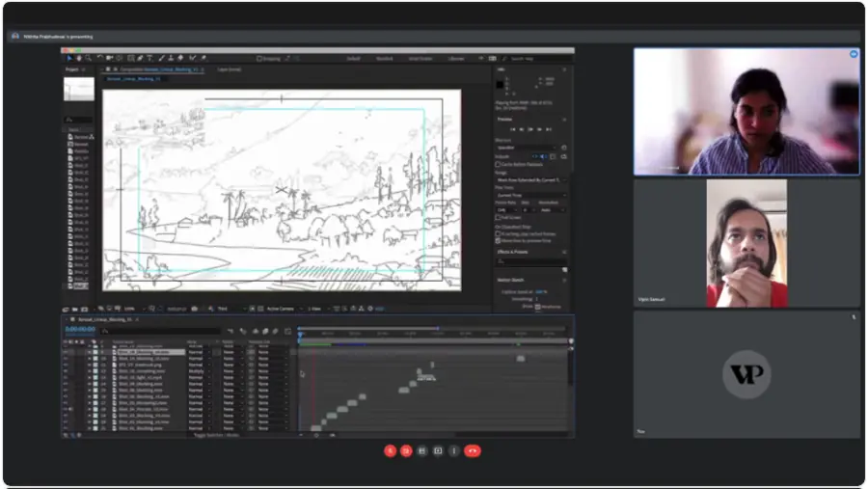Select the Roto Brush tool

pos(192,58)
